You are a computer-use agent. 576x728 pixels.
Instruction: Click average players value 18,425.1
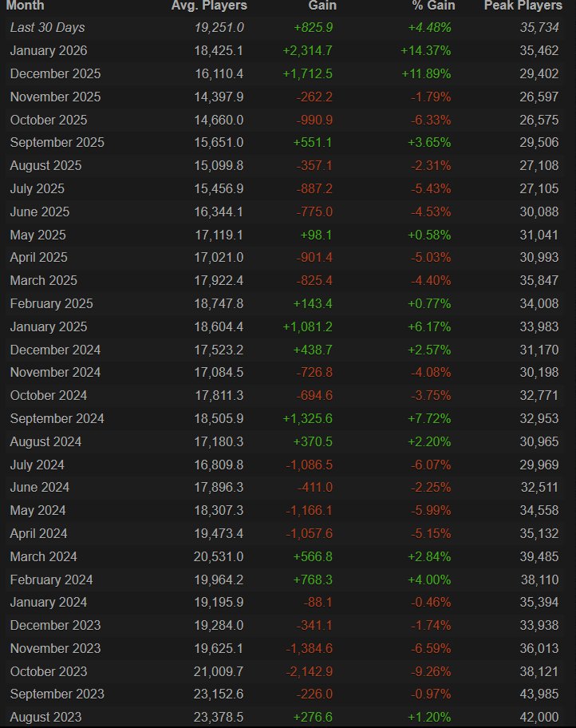click(x=219, y=50)
